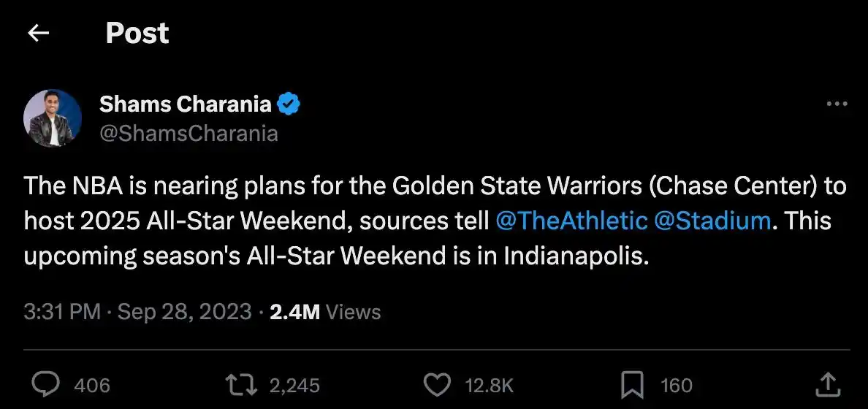Share the post via the upload arrow icon
868x409 pixels.
click(828, 384)
